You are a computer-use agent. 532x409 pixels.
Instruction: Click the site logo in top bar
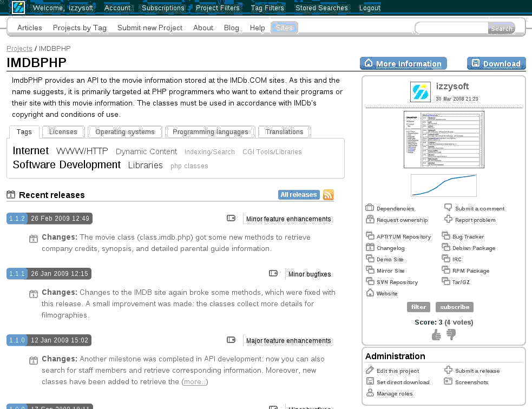click(x=18, y=8)
